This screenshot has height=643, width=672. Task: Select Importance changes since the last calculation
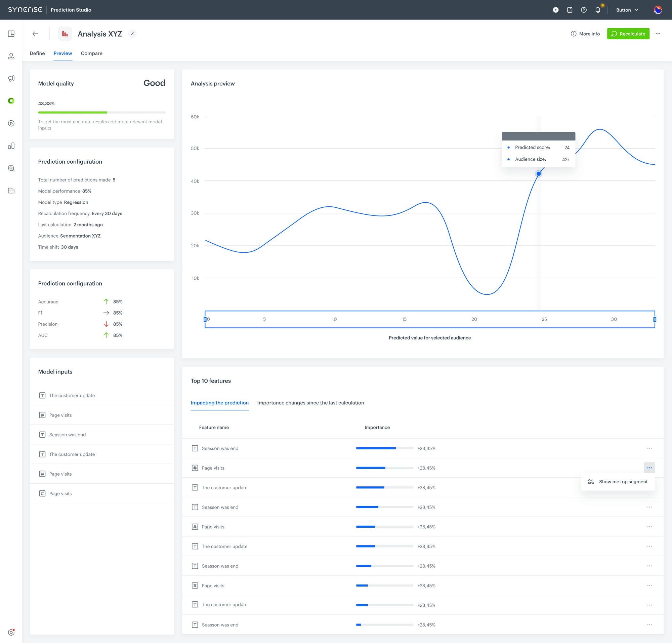pyautogui.click(x=310, y=402)
